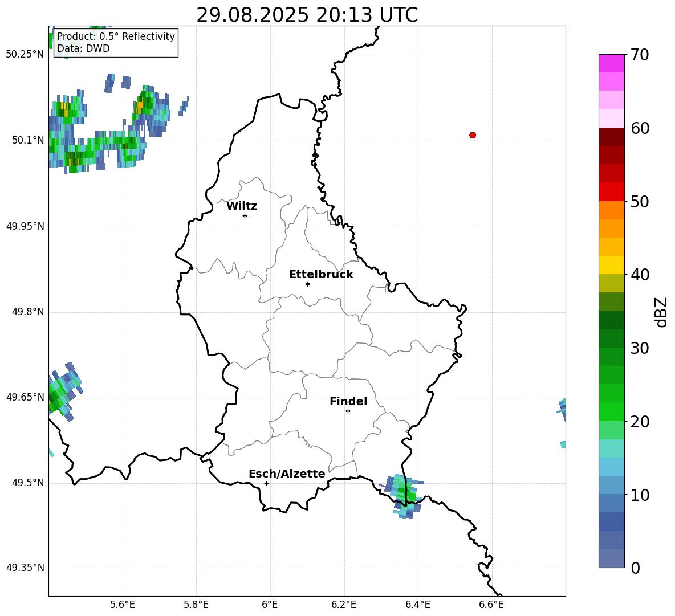
Task: Click the 6.4°E longitude tick label
Action: (x=417, y=605)
